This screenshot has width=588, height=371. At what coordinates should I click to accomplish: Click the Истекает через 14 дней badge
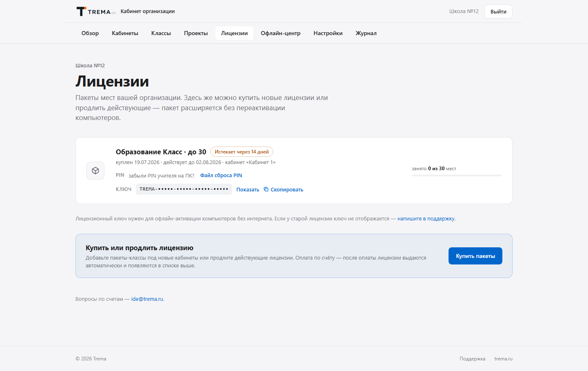tap(242, 152)
